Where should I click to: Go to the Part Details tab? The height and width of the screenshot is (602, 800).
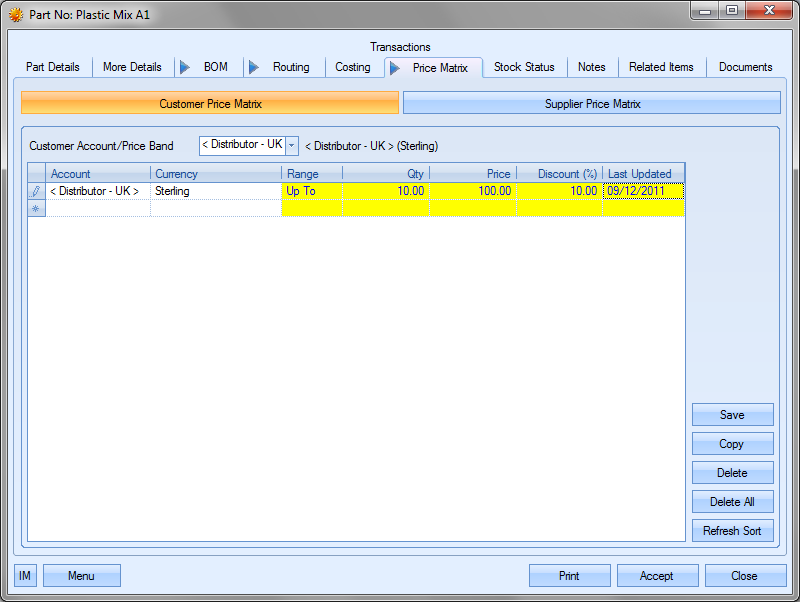53,67
